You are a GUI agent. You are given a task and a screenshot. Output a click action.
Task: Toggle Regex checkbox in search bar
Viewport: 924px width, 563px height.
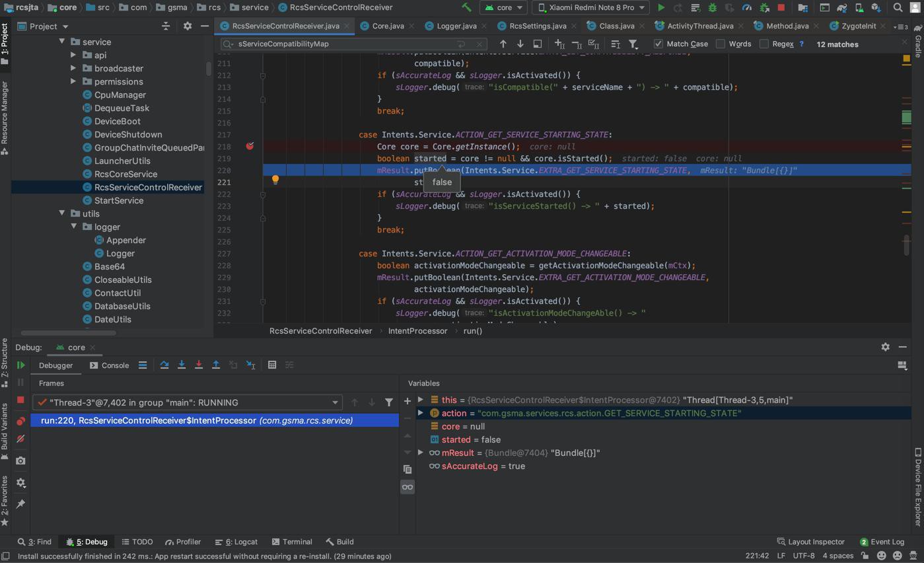[x=764, y=44]
